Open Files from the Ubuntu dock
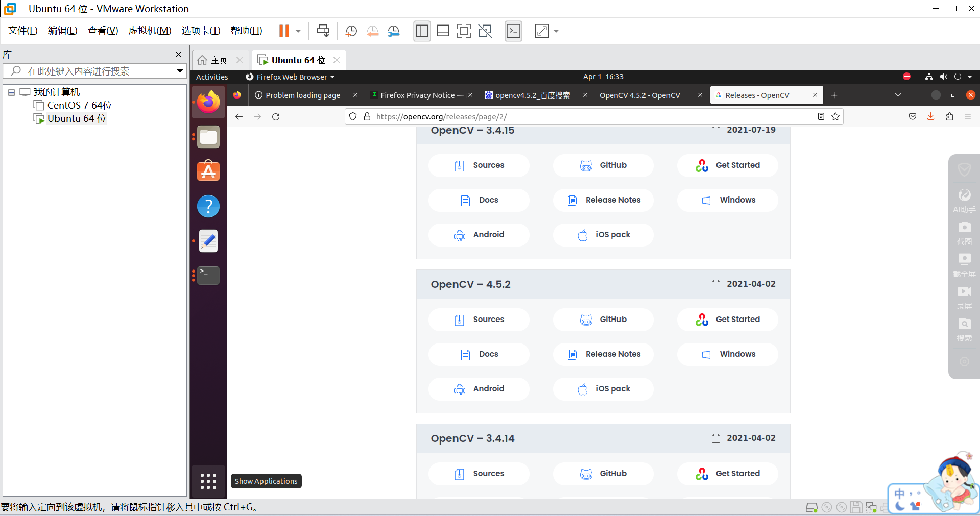This screenshot has height=516, width=980. [208, 136]
